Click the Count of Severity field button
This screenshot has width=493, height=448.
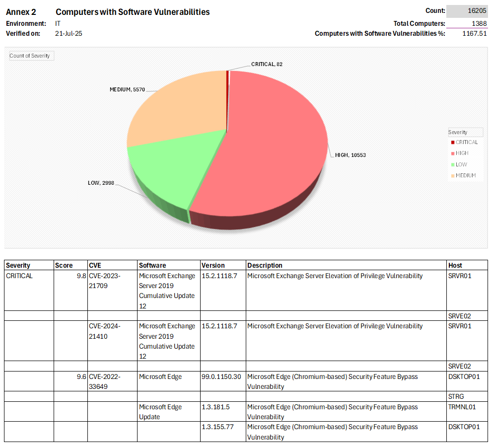(x=31, y=56)
